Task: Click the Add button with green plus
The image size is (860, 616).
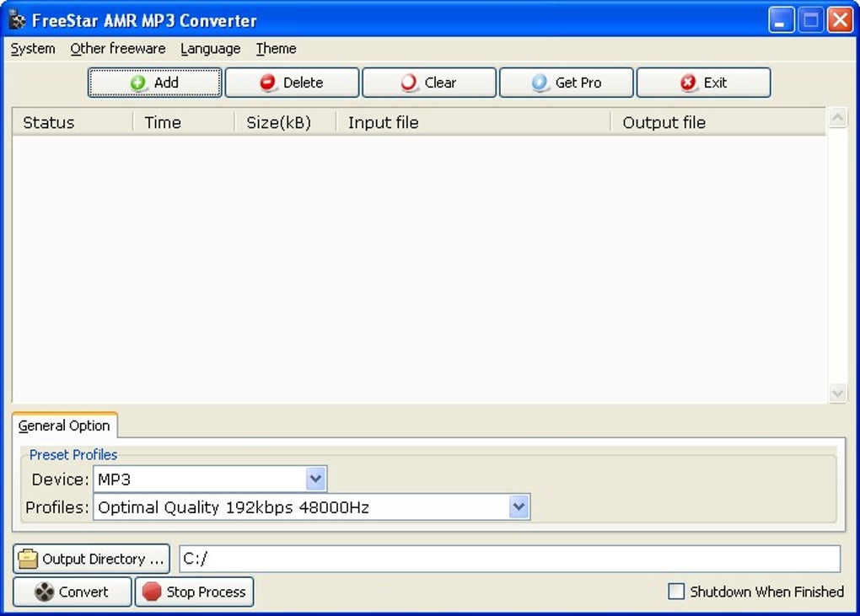Action: click(x=154, y=83)
